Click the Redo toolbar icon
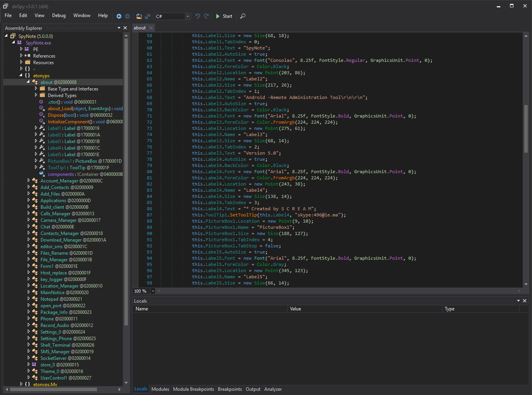Viewport: 532px width, 395px height. pyautogui.click(x=206, y=16)
